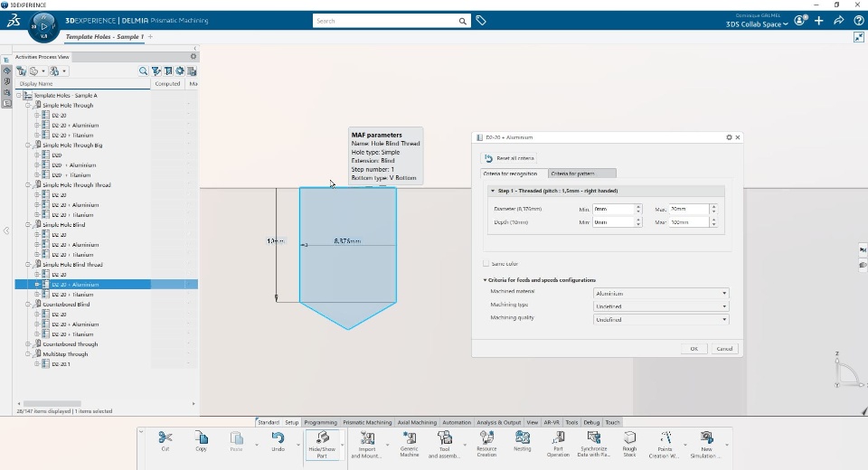Open 3DS Collab Space dropdown
The width and height of the screenshot is (868, 470).
coord(757,24)
